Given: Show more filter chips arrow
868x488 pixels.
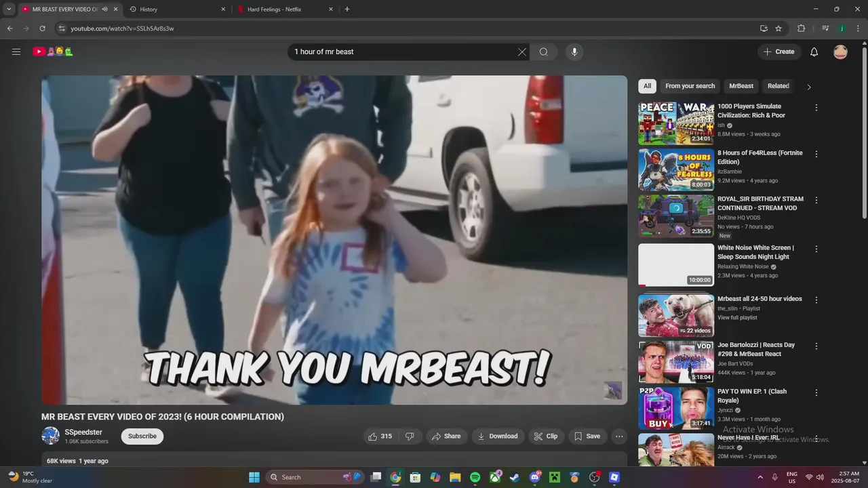Looking at the screenshot, I should (x=808, y=87).
